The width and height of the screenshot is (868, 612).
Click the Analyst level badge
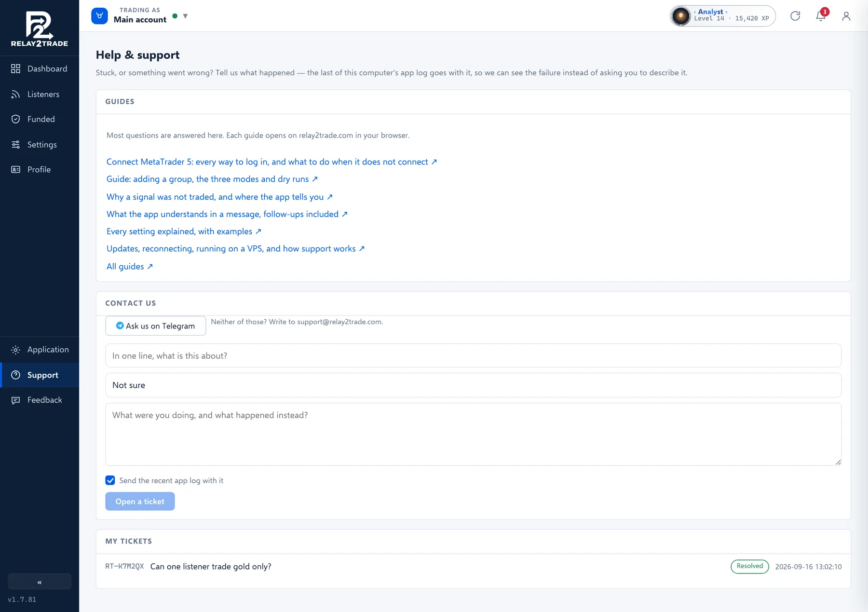pyautogui.click(x=722, y=16)
